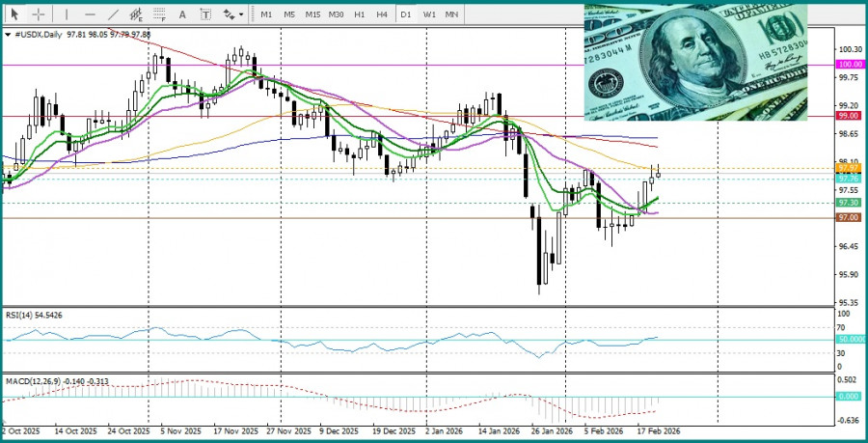Expand the #USDX.Daily chart title triangle

(9, 35)
